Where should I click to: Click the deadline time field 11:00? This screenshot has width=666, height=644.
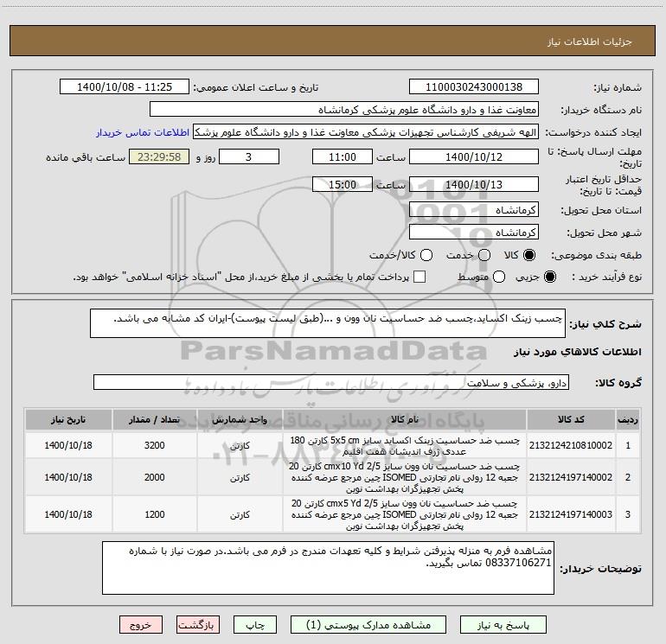pos(343,156)
